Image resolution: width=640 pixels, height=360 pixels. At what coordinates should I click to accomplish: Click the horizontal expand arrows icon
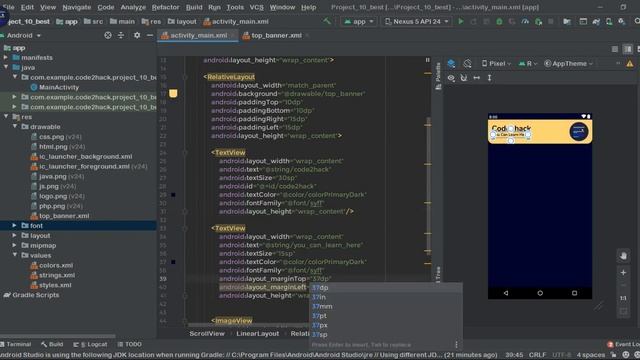476,78
